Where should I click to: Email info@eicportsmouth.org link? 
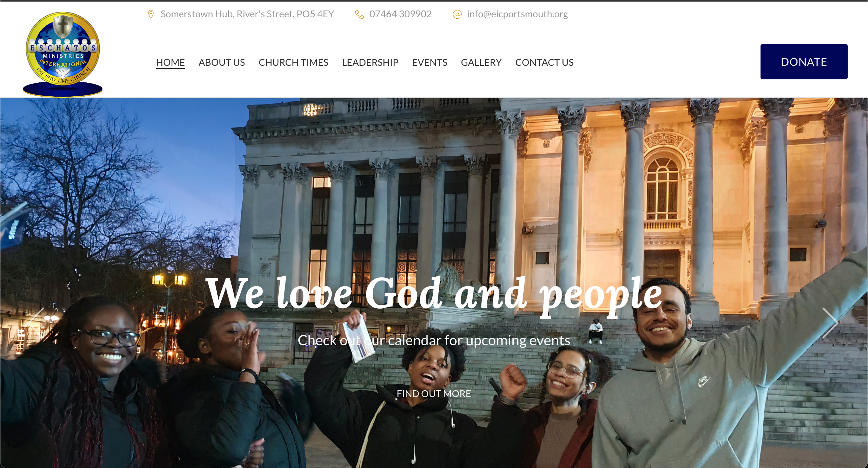point(517,14)
